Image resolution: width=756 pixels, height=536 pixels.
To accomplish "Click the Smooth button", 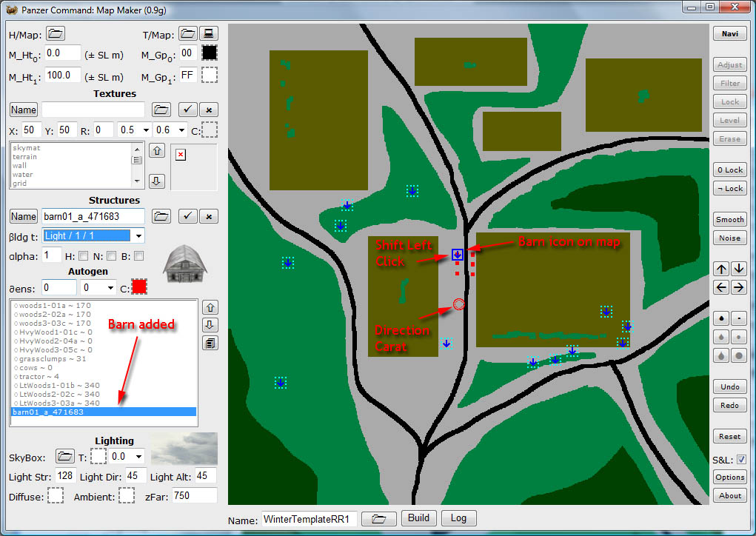I will click(x=730, y=219).
